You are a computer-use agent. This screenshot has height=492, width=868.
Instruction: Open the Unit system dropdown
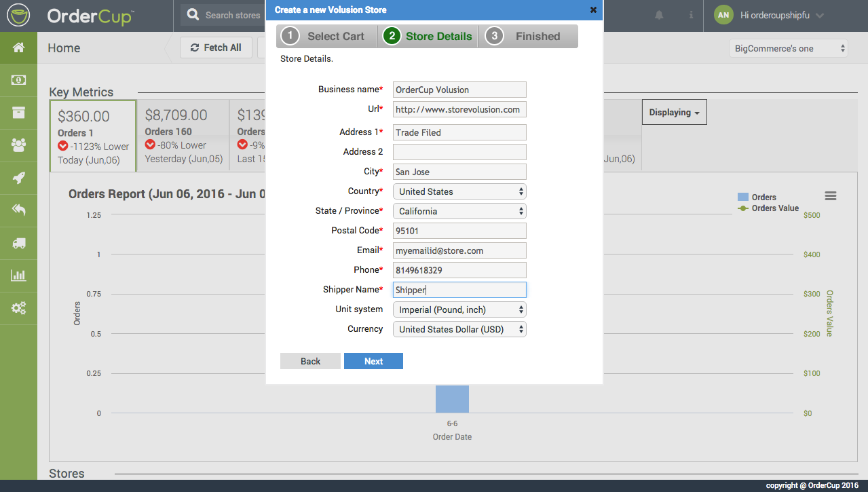[x=459, y=309]
